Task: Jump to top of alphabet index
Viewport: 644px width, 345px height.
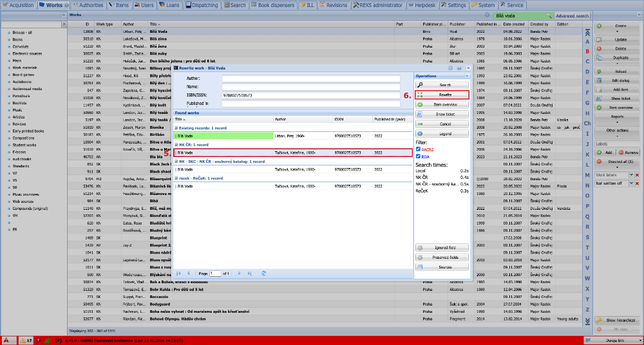Action: 587,32
